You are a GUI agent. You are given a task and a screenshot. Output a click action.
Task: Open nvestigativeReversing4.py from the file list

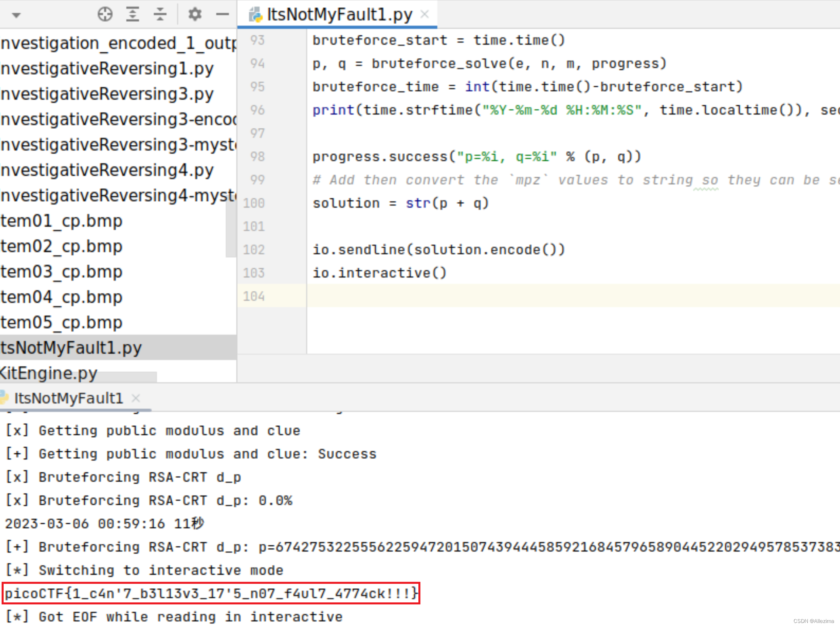107,170
